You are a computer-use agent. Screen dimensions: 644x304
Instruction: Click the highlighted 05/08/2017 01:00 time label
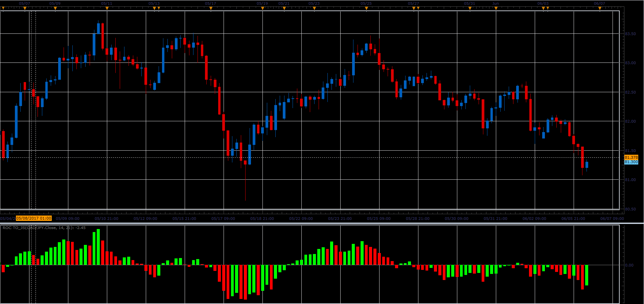(34, 218)
